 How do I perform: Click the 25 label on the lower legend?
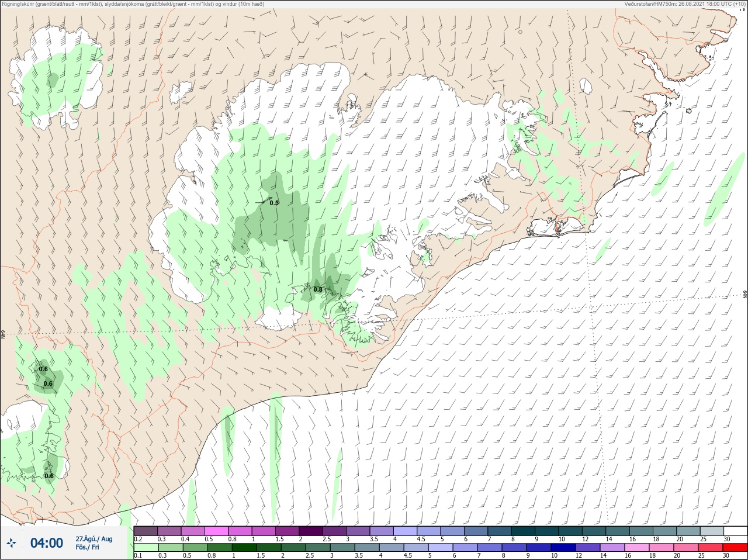click(701, 555)
